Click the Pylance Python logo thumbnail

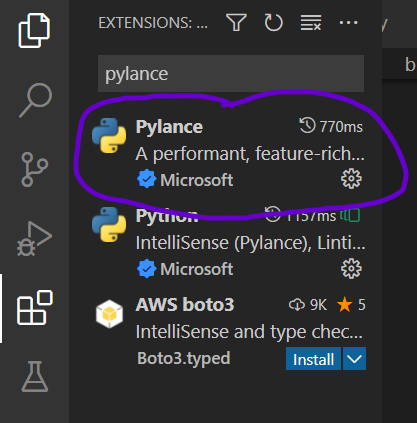pyautogui.click(x=109, y=136)
